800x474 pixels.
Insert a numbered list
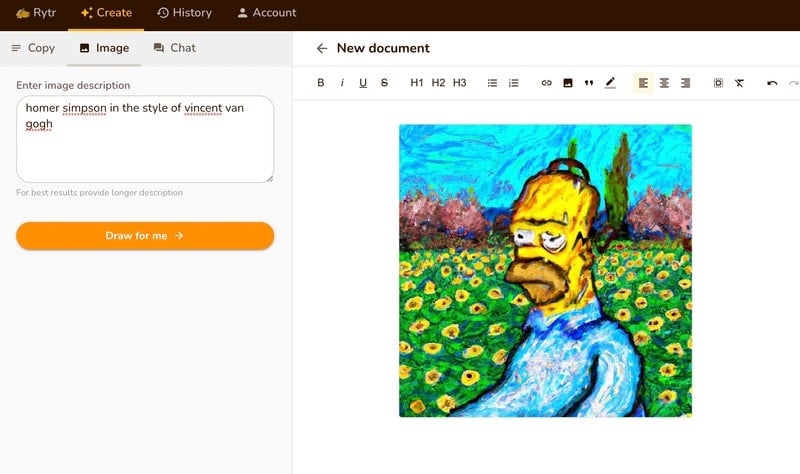pyautogui.click(x=514, y=83)
